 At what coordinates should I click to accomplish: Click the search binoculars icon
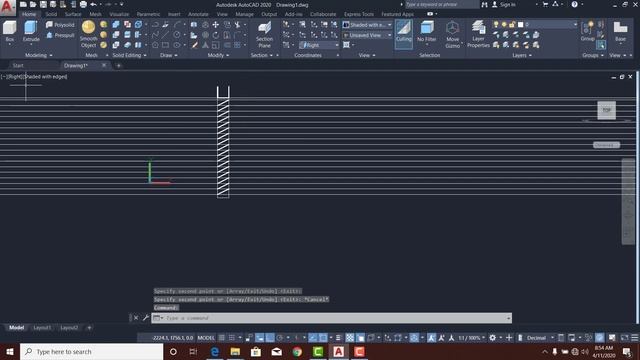tap(484, 4)
